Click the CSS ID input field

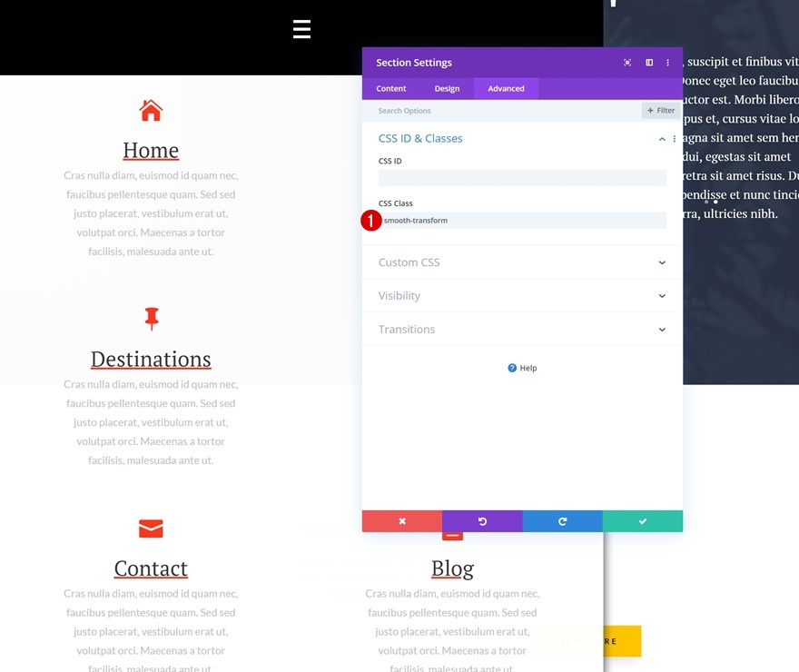[522, 178]
